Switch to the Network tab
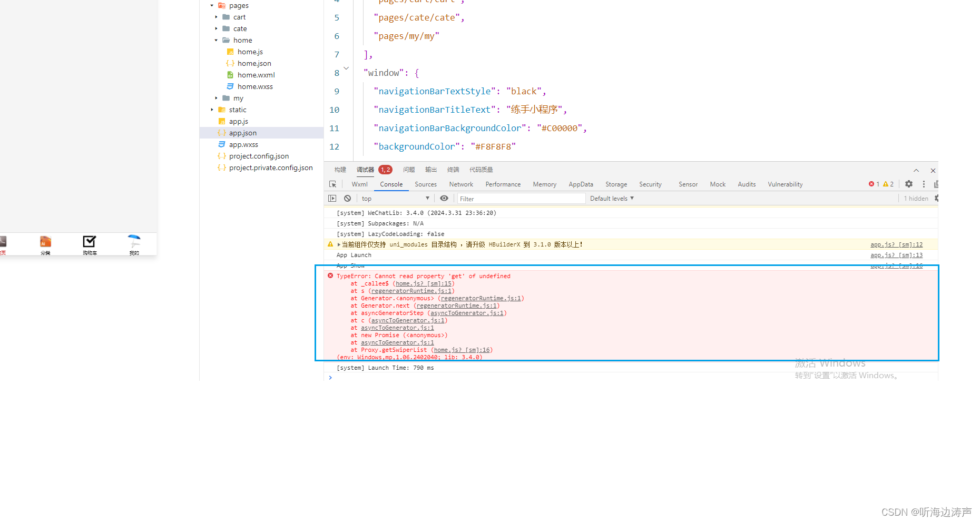The width and height of the screenshot is (980, 522). coord(460,184)
